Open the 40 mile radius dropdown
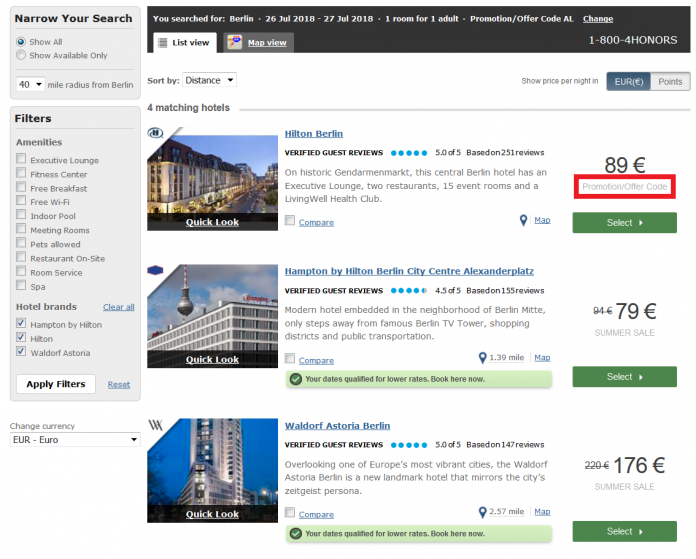 point(31,84)
